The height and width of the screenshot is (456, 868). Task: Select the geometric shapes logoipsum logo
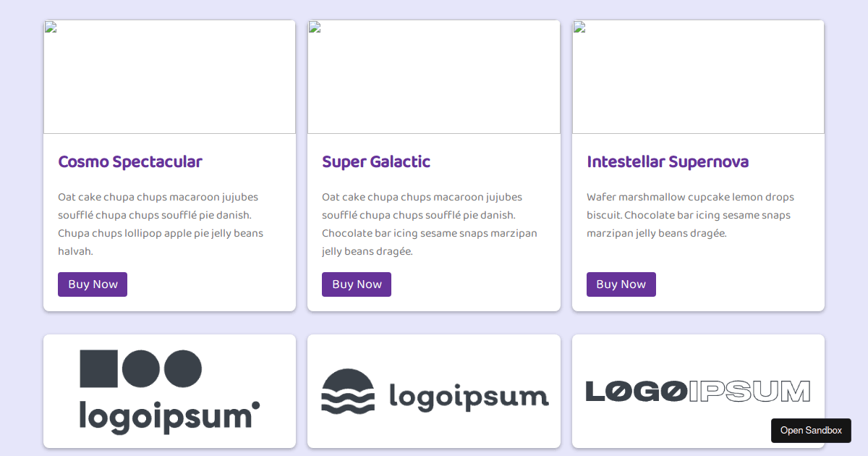169,391
